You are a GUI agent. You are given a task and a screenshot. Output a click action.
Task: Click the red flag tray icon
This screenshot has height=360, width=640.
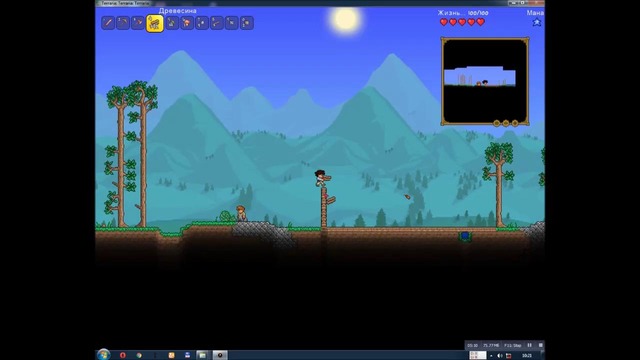coord(509,356)
